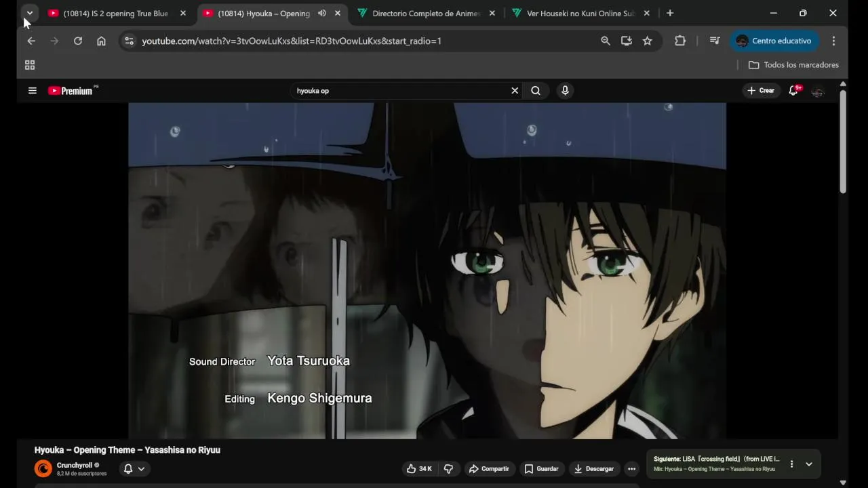Open the browser extensions puzzle icon
Viewport: 868px width, 488px height.
click(680, 41)
